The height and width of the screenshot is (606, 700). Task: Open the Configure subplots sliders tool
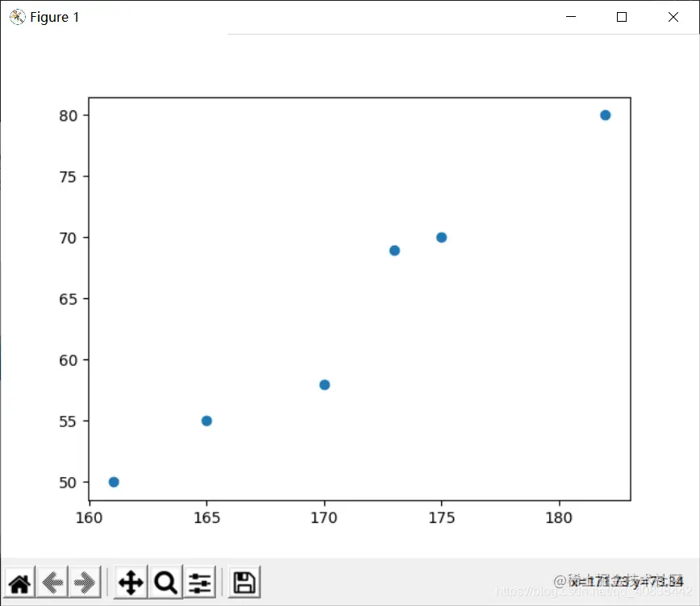(199, 582)
